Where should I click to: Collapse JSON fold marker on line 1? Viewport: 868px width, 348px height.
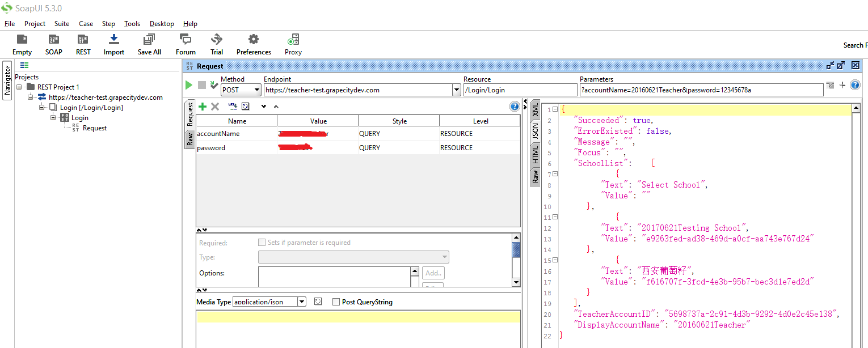pos(555,109)
